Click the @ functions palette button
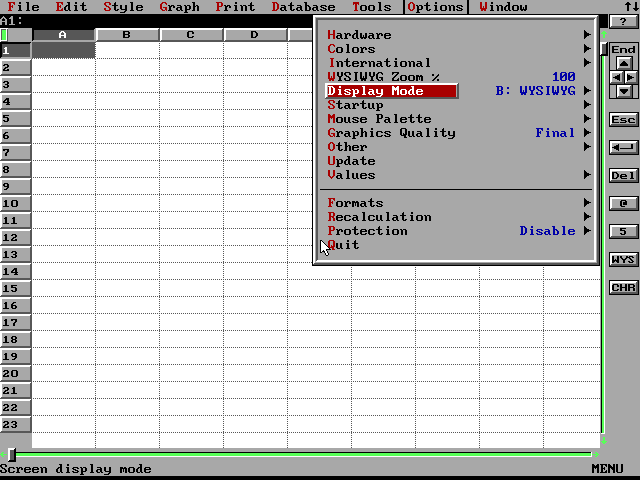The image size is (640, 480). click(x=623, y=203)
